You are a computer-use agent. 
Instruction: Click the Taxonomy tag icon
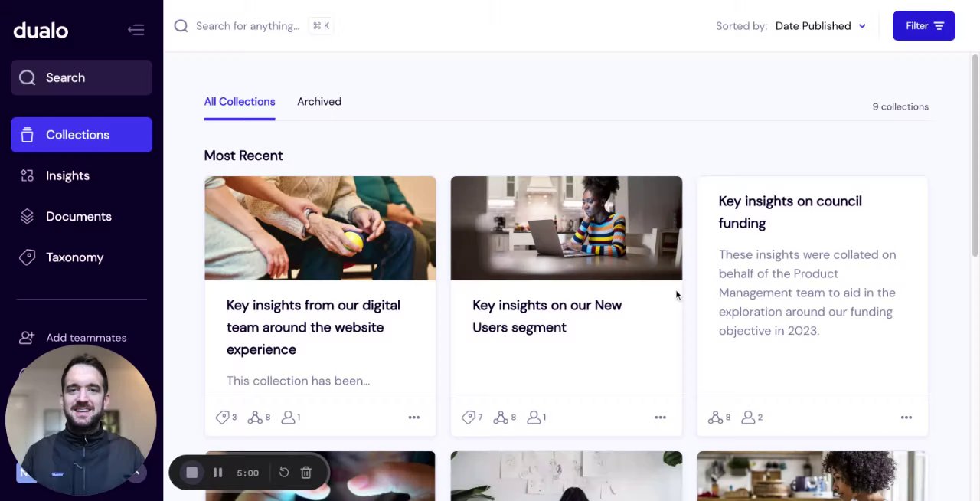pyautogui.click(x=27, y=257)
